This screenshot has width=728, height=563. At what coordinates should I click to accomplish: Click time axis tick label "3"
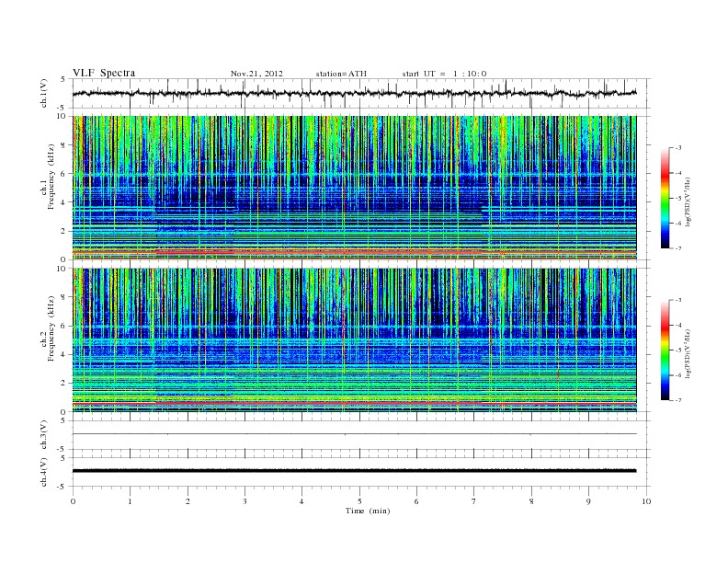tap(245, 501)
